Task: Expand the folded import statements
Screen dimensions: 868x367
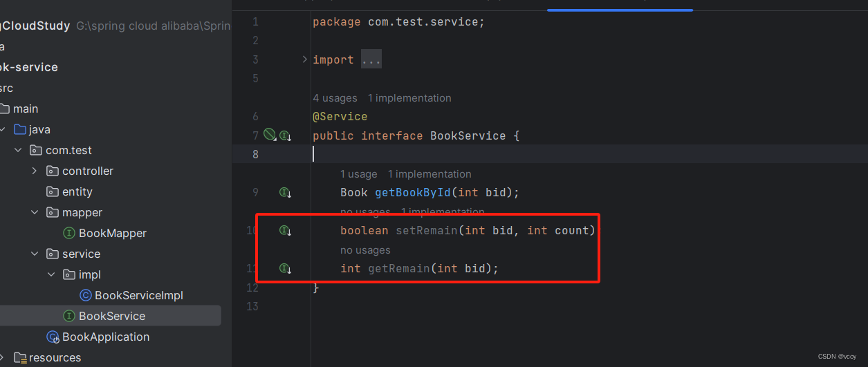Action: [305, 60]
